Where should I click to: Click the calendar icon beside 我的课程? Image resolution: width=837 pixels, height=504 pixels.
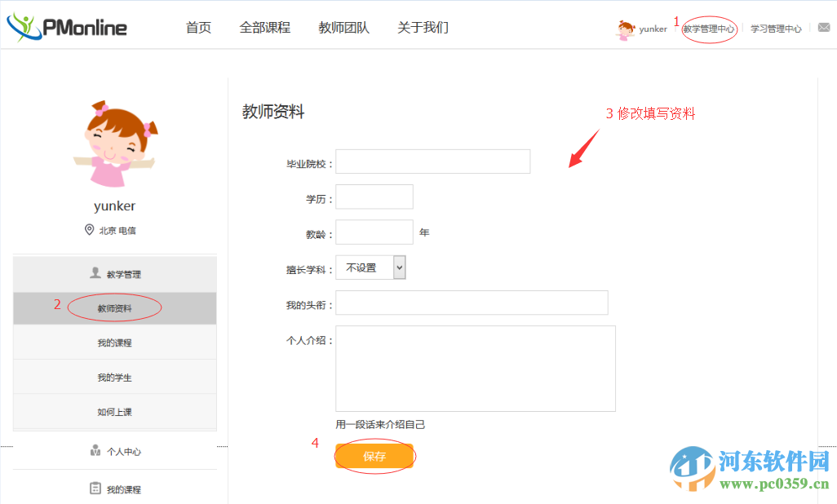point(95,487)
